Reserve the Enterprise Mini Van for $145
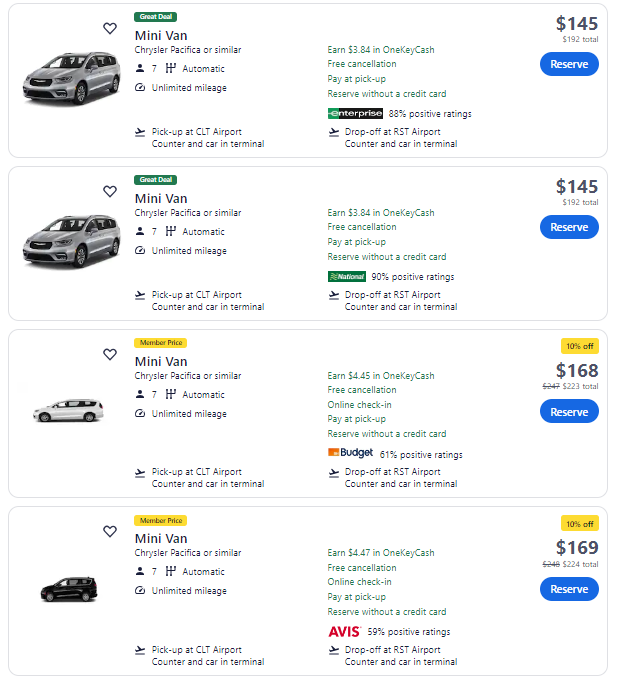This screenshot has width=622, height=681. pyautogui.click(x=569, y=64)
